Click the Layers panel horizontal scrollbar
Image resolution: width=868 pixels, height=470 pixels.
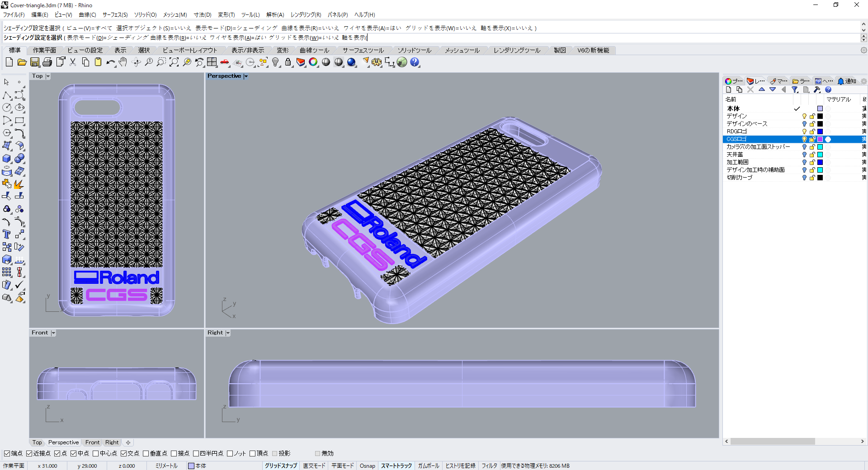(773, 442)
